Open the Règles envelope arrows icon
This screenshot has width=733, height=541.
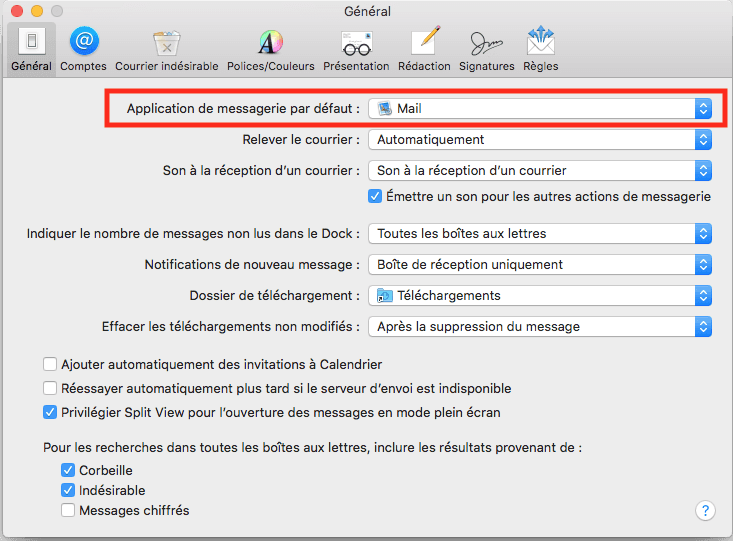(541, 41)
